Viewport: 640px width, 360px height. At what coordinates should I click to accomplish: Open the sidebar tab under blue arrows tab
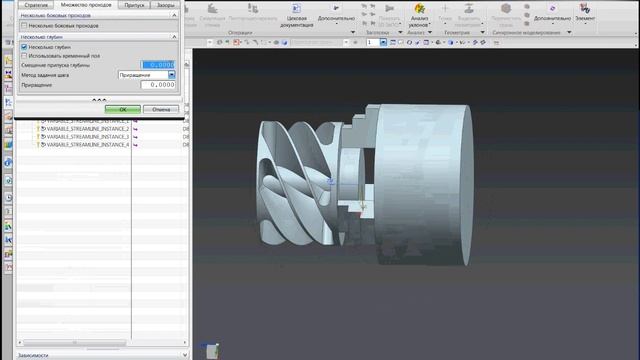(x=8, y=254)
